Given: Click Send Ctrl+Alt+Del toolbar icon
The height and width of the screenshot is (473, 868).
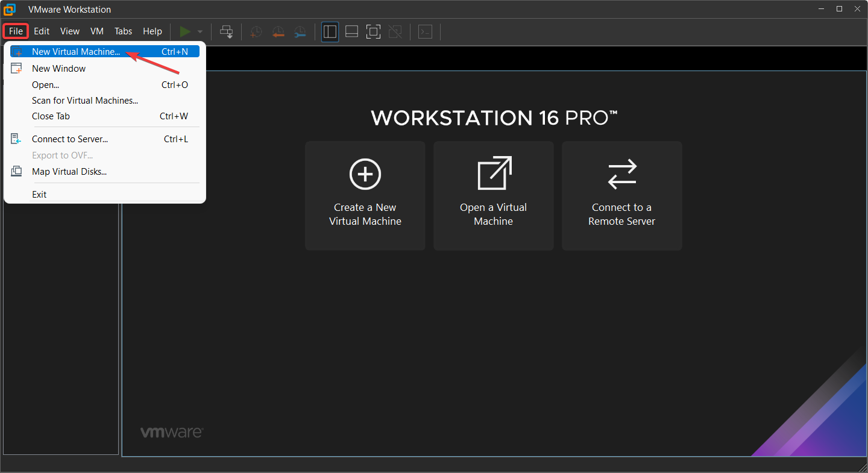Looking at the screenshot, I should (x=227, y=31).
